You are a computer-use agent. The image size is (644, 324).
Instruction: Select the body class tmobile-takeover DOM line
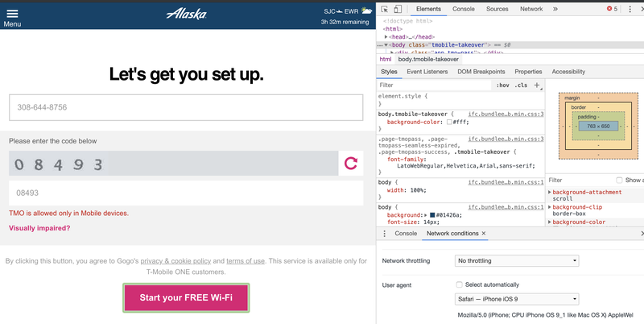click(x=510, y=45)
